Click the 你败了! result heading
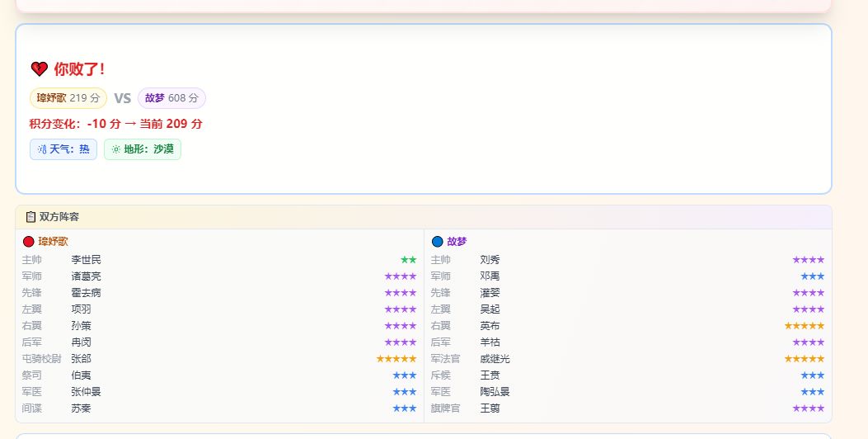 79,69
